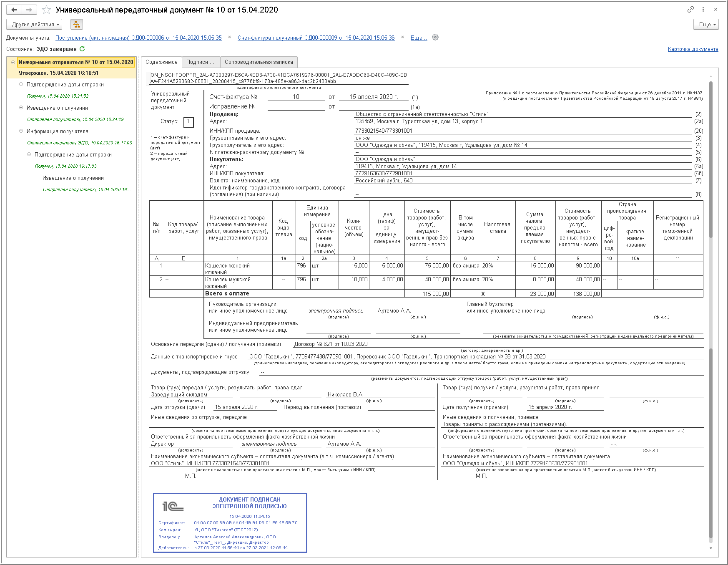Remove the Поступление accounting document link

coord(229,37)
